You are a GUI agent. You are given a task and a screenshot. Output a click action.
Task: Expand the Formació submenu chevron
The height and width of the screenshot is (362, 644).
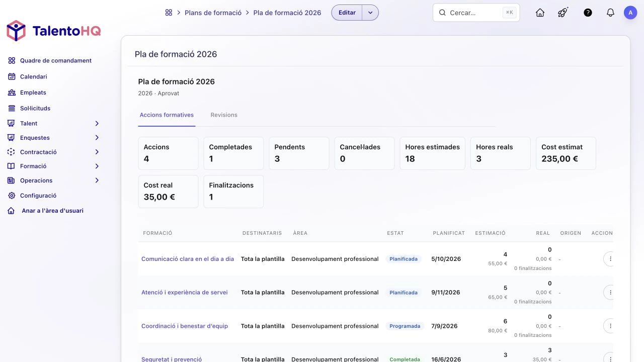97,166
